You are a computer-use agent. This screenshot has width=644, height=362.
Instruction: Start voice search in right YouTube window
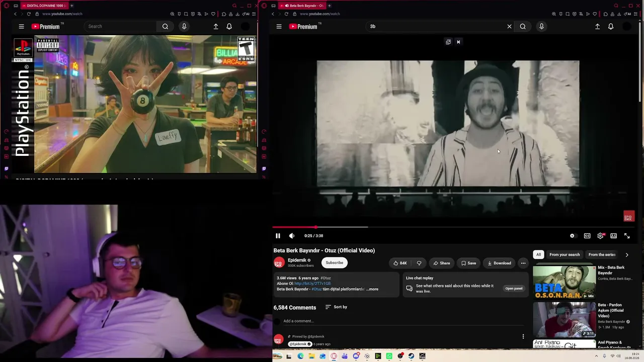pos(541,27)
